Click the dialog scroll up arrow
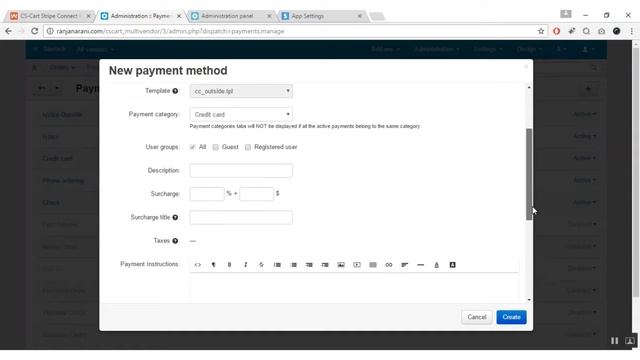This screenshot has height=360, width=640. click(x=529, y=87)
